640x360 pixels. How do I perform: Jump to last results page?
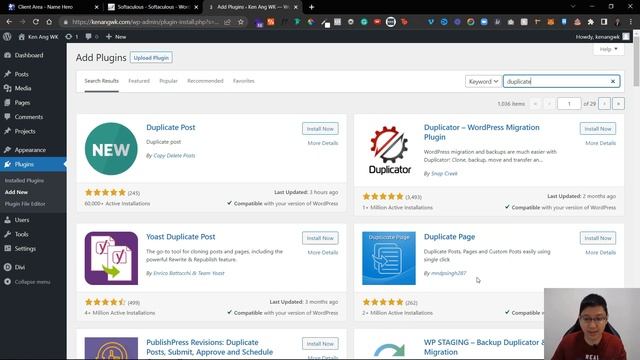pos(618,104)
